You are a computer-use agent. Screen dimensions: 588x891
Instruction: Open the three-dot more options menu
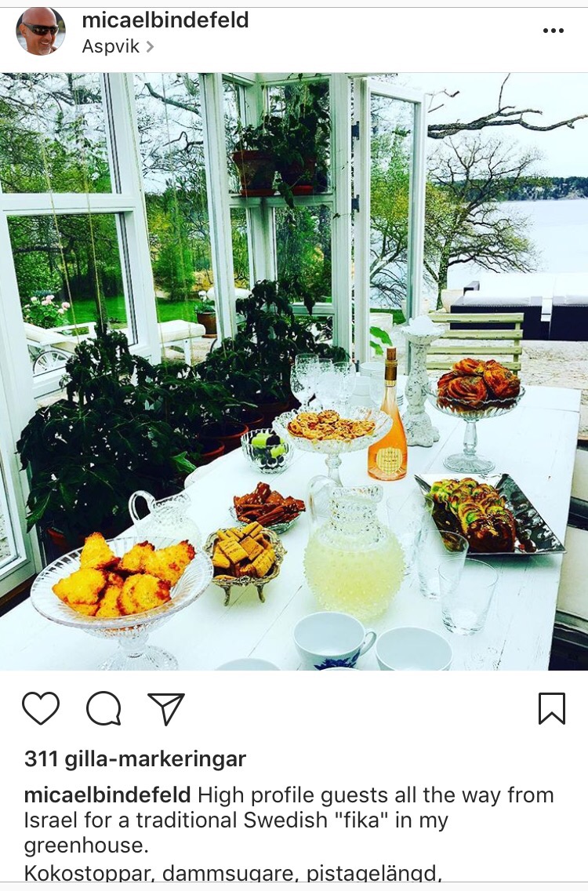point(553,31)
